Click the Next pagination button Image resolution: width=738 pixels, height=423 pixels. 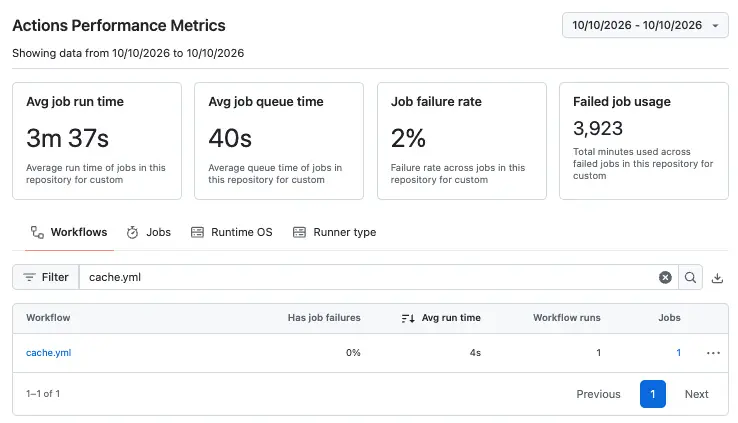696,394
